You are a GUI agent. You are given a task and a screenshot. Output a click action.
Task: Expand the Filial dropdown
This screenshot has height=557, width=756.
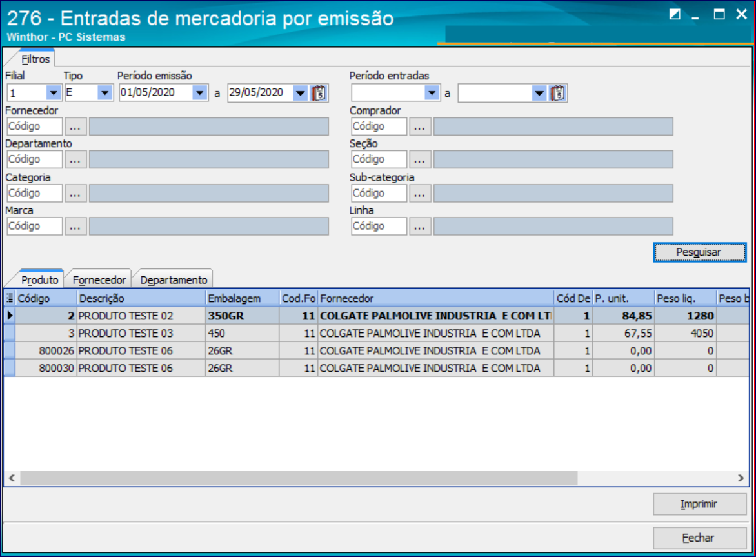pos(53,92)
